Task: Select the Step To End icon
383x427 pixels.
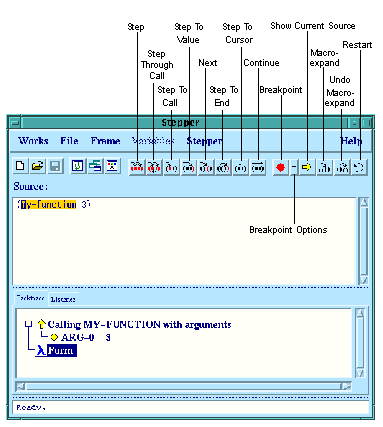Action: tap(223, 167)
